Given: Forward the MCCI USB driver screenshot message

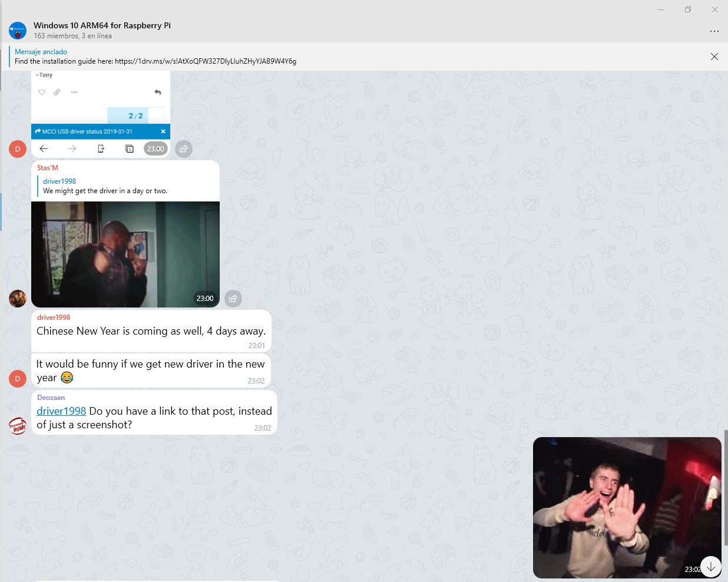Looking at the screenshot, I should 184,149.
